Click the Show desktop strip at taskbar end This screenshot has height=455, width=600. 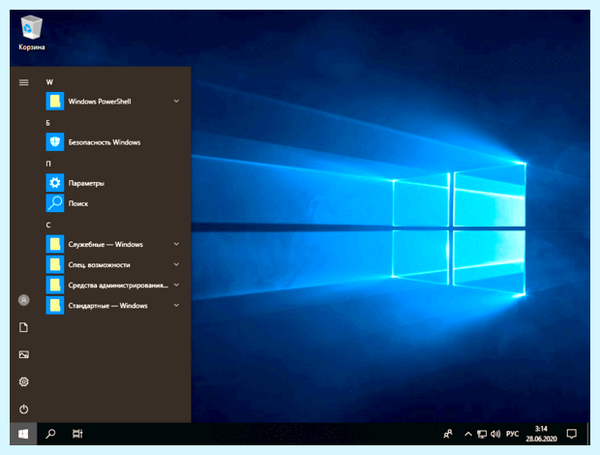click(588, 434)
